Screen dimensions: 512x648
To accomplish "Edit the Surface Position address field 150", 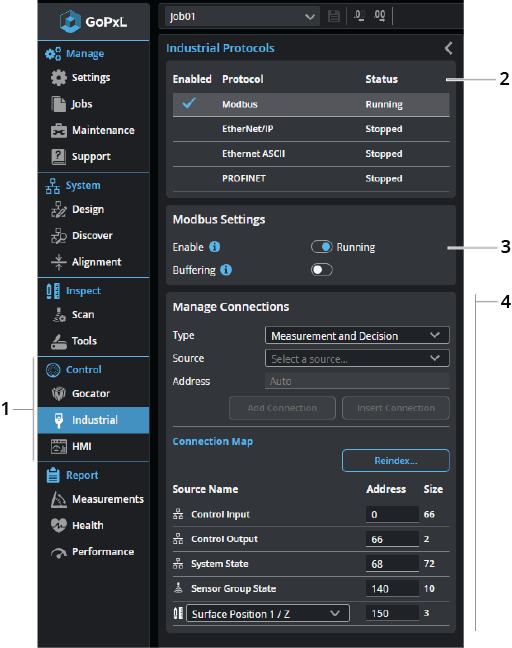I will coord(392,613).
